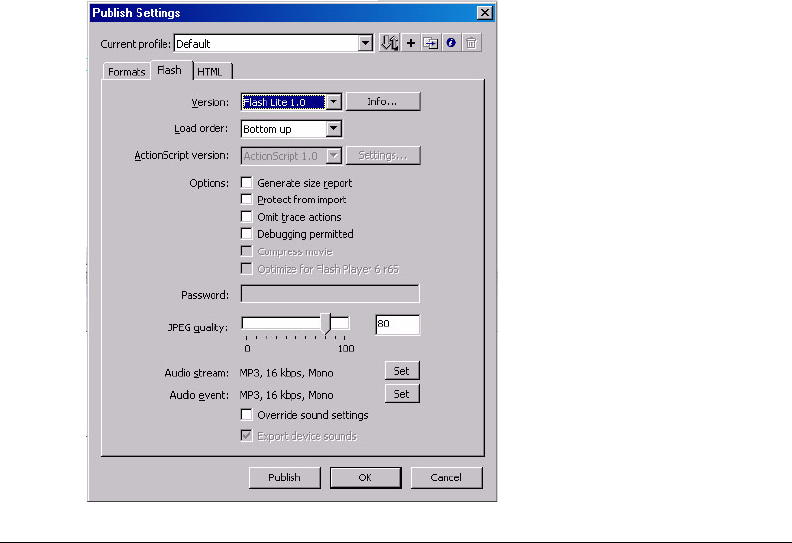Click the Audio stream MP3, 16 kbps, Mono text
Viewport: 792px width, 543px height.
coord(286,373)
